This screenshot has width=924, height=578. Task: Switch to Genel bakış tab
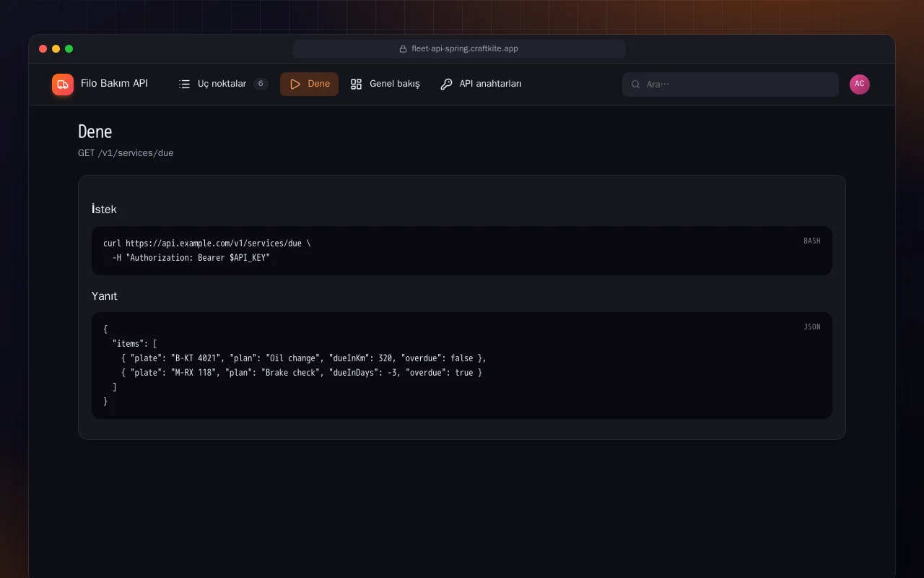pyautogui.click(x=385, y=84)
